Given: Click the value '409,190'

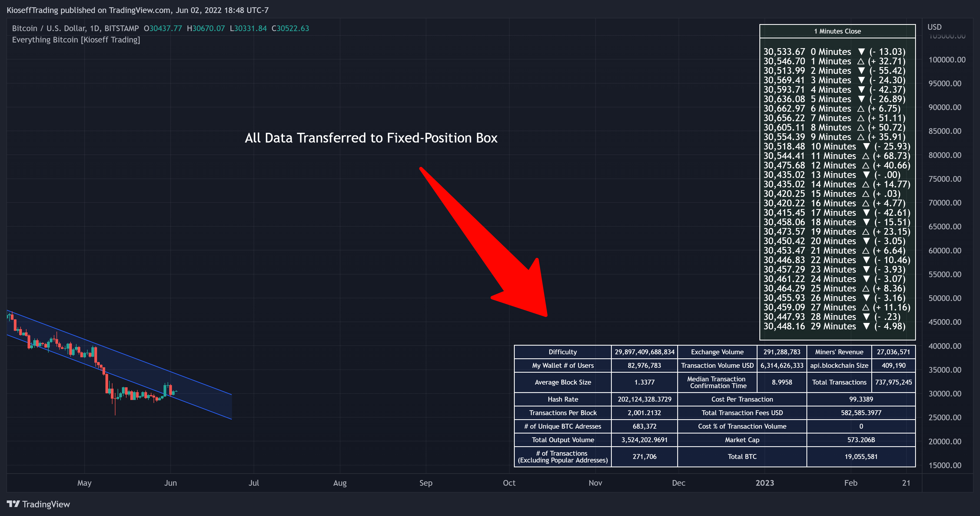Looking at the screenshot, I should [x=893, y=366].
